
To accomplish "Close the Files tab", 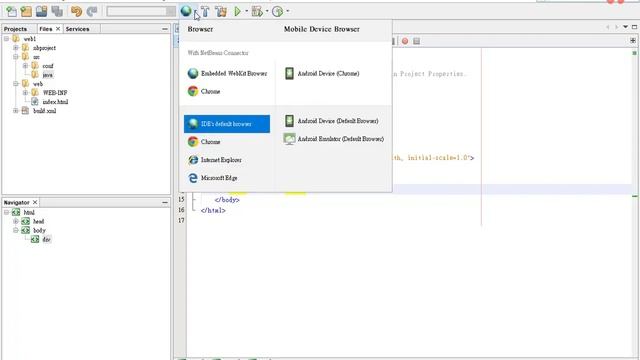I will pyautogui.click(x=58, y=29).
